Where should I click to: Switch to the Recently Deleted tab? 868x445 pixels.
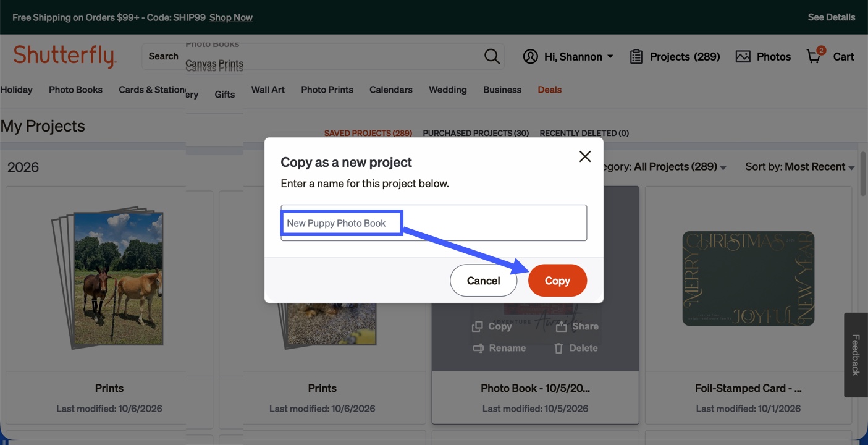584,133
